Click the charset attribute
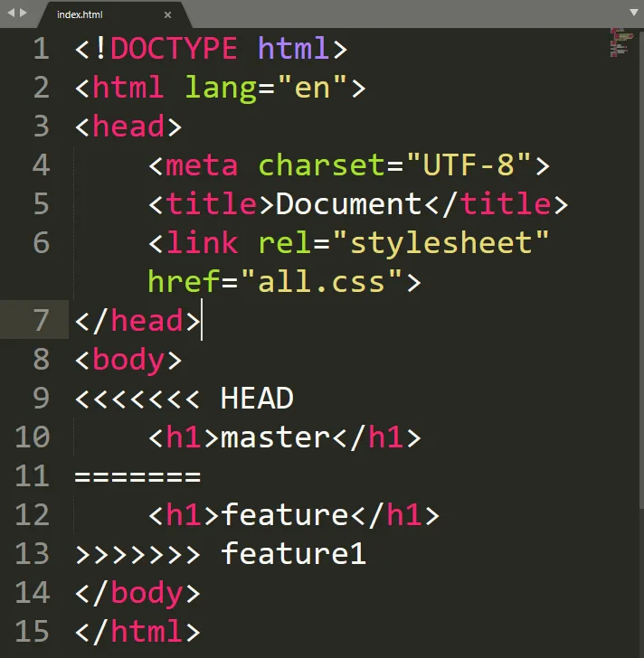Viewport: 644px width, 658px height. click(322, 164)
